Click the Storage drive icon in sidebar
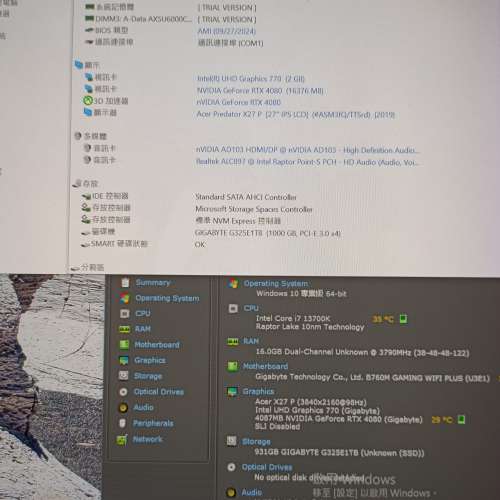 click(x=123, y=376)
